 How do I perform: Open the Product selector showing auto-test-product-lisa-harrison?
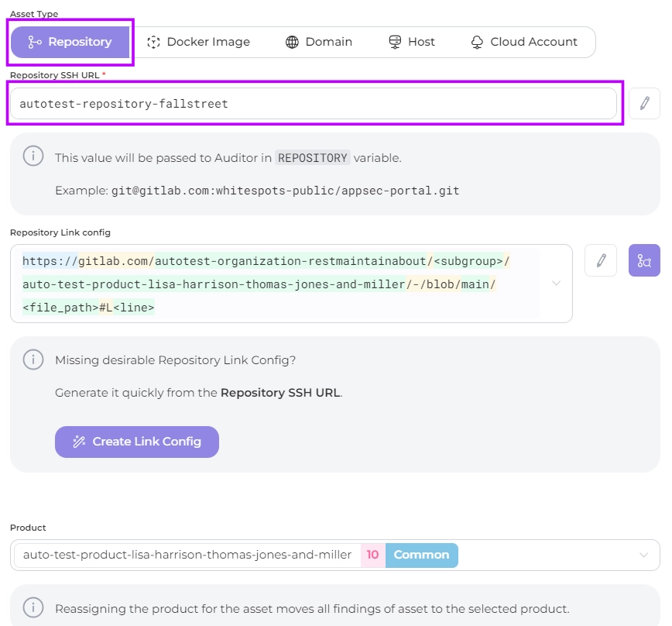tap(187, 555)
